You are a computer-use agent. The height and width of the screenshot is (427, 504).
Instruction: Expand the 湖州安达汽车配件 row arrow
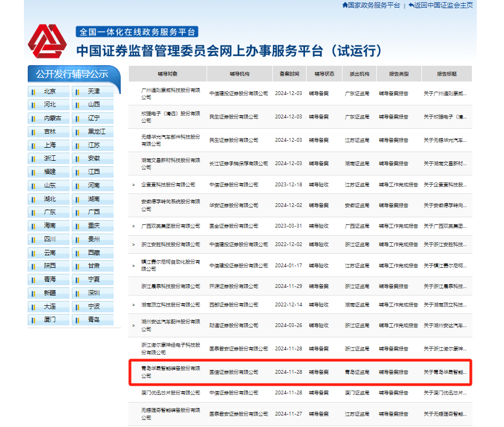point(133,325)
